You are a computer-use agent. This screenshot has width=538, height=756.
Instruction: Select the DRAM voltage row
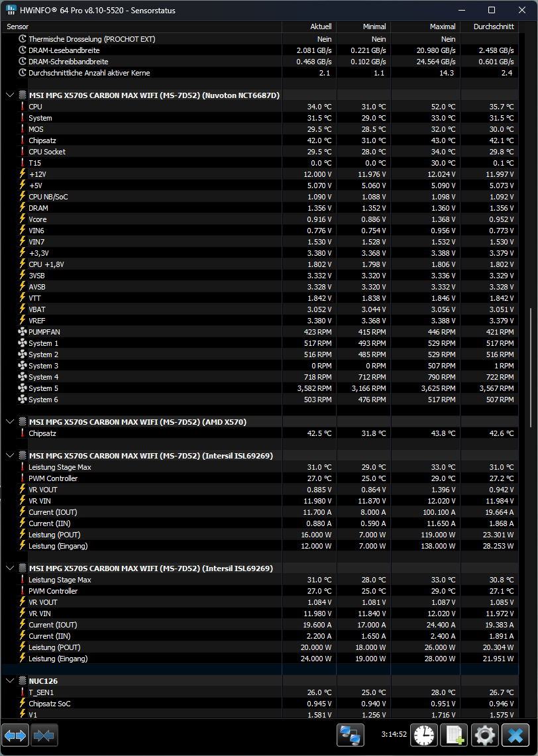(260, 208)
